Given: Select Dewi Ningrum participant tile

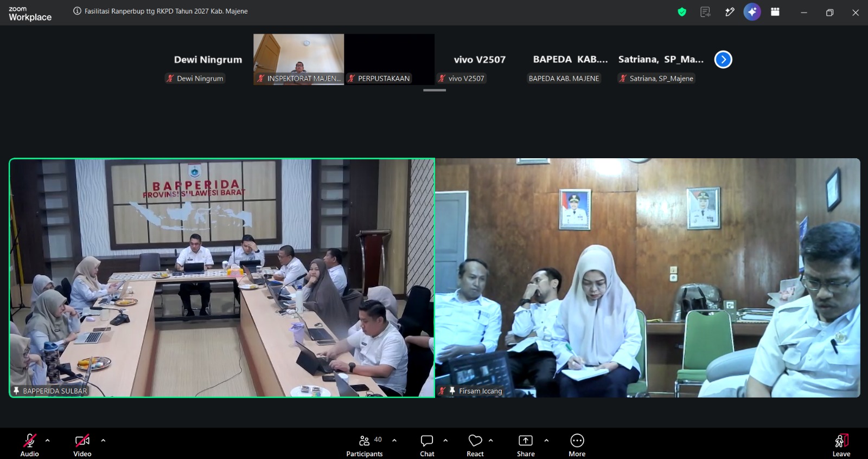Looking at the screenshot, I should point(208,60).
